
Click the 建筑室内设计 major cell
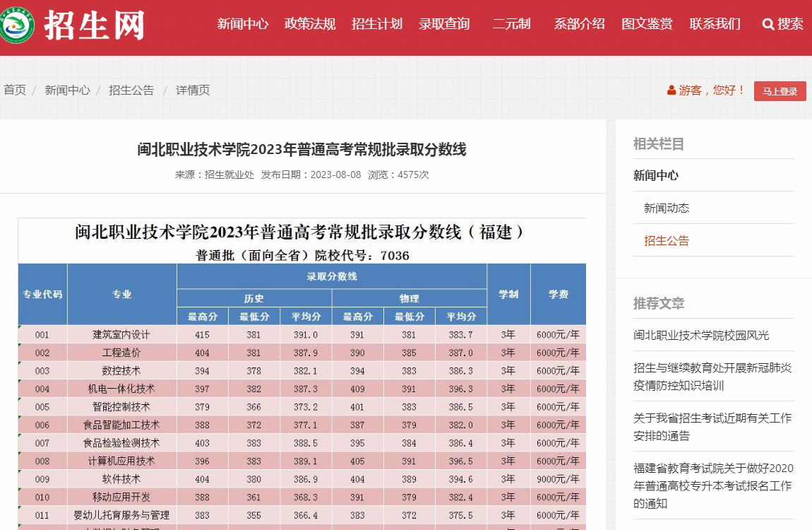[121, 335]
